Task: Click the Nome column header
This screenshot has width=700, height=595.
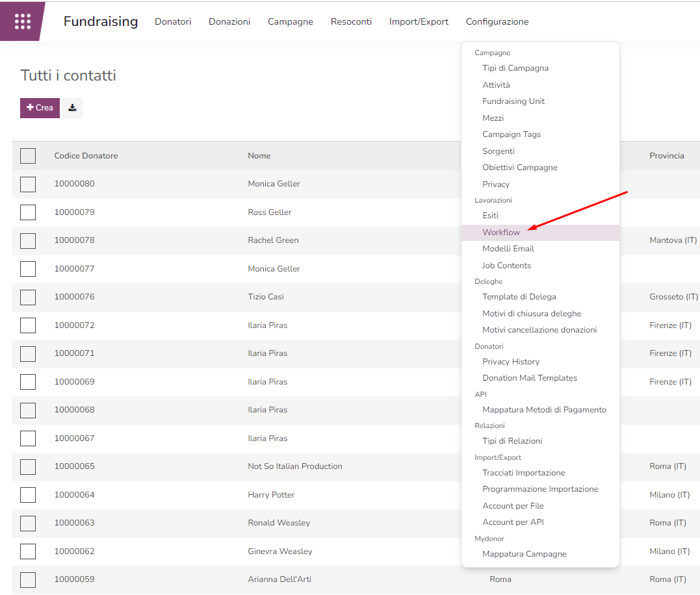Action: (259, 156)
